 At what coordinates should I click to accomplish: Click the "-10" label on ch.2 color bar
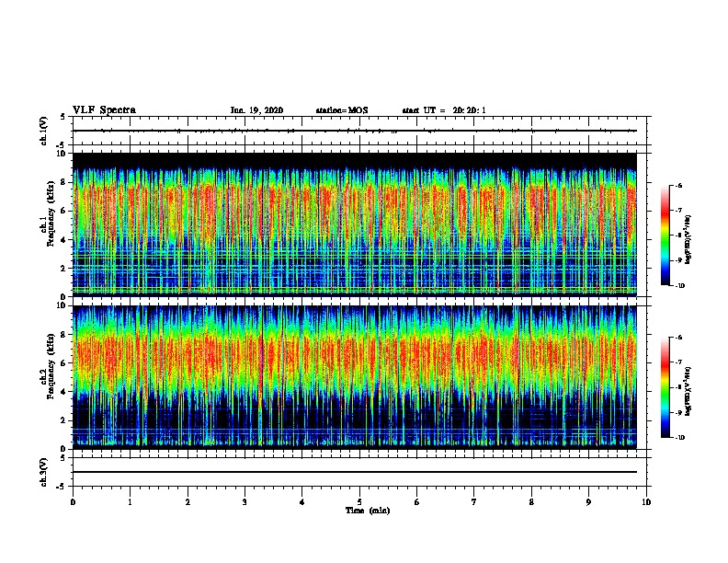click(679, 438)
